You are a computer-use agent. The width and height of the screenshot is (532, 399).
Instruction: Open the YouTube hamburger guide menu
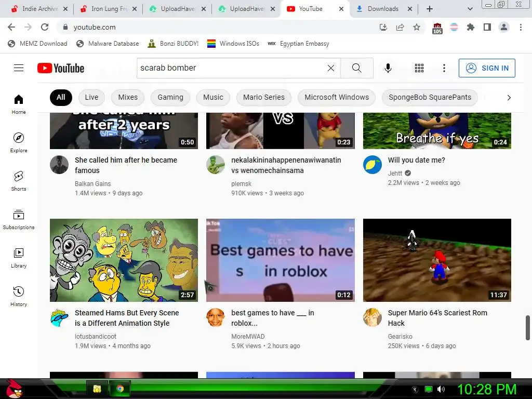(x=19, y=68)
